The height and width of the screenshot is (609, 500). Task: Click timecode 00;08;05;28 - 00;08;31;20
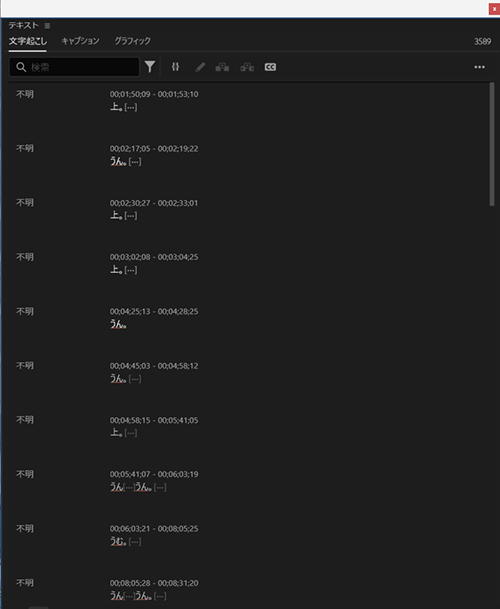pyautogui.click(x=154, y=583)
